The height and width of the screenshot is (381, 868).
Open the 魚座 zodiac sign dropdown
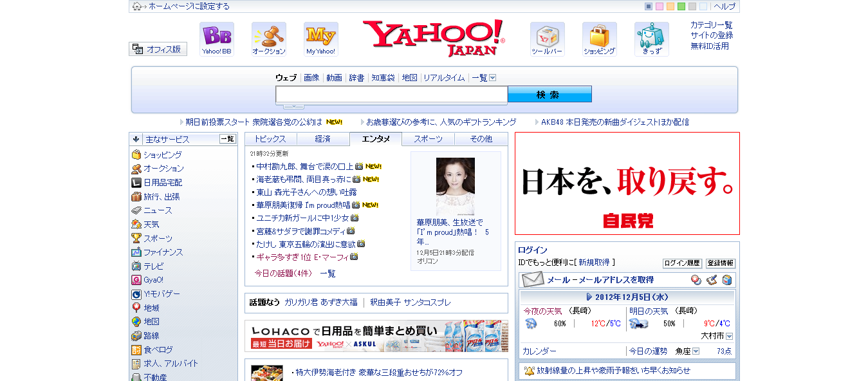click(696, 351)
